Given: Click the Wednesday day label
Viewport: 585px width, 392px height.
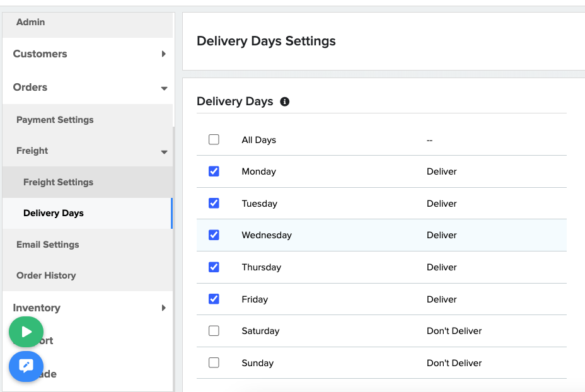Looking at the screenshot, I should (267, 235).
